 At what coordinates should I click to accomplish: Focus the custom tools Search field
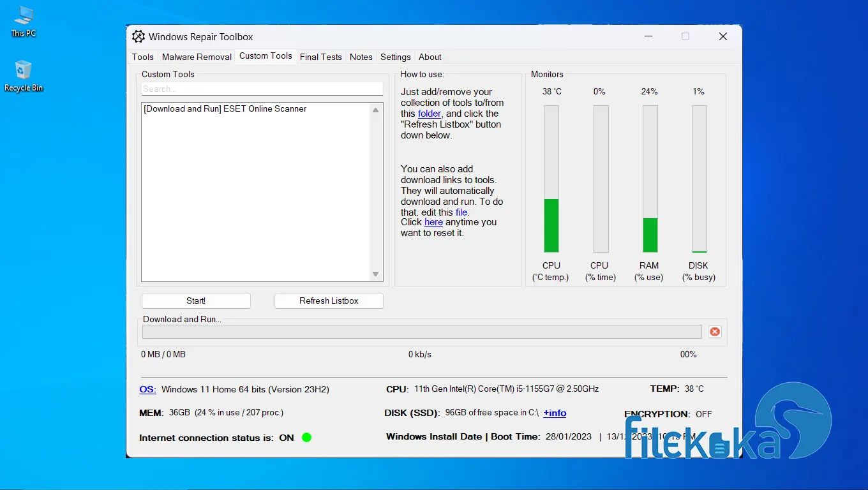point(262,89)
